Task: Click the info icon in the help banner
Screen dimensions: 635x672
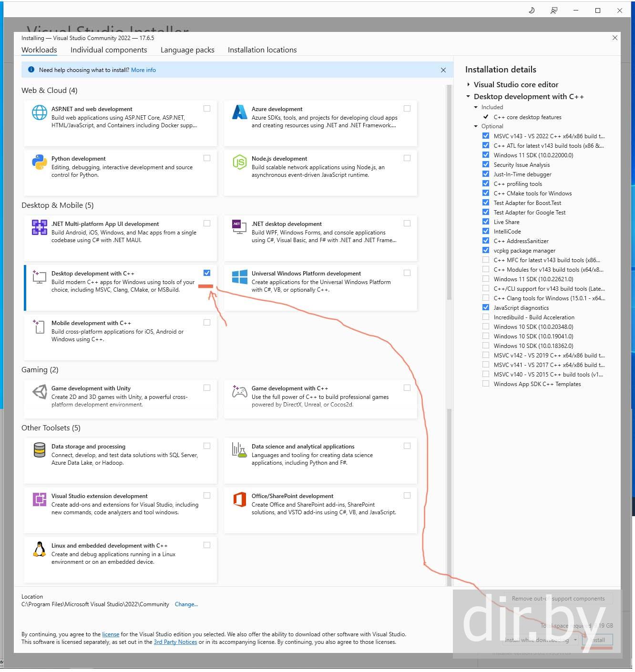Action: coord(31,70)
